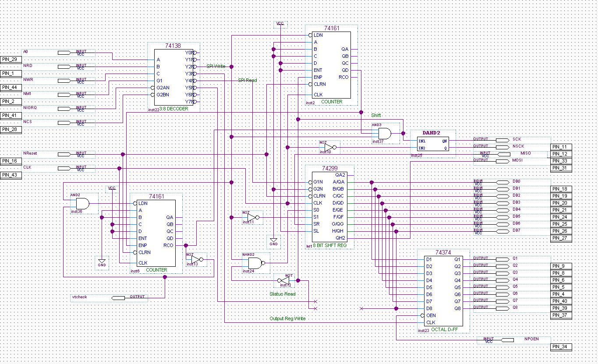Select the NOT inverter inst10
The height and width of the screenshot is (364, 598).
pyautogui.click(x=330, y=147)
